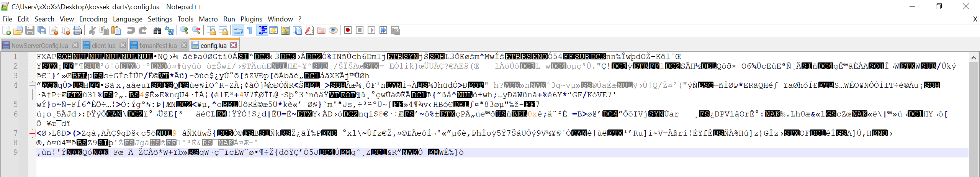Image resolution: width=980 pixels, height=177 pixels.
Task: Click line number 9 in the margin
Action: pyautogui.click(x=15, y=152)
